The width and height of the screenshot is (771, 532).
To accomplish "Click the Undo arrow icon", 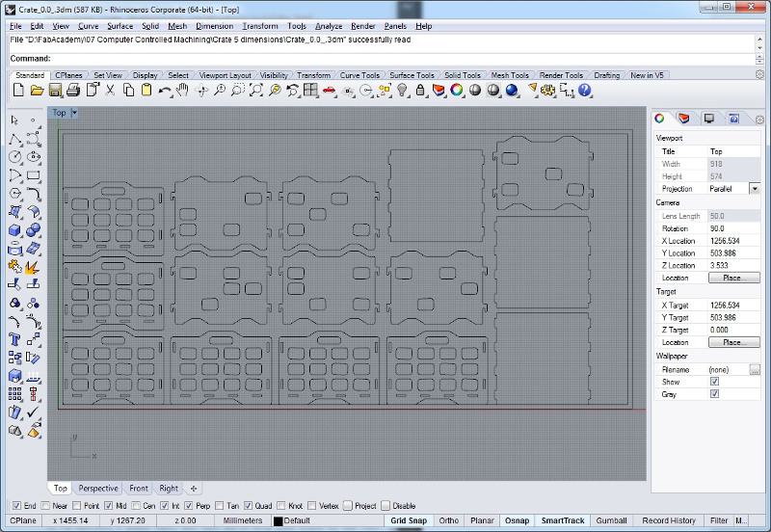I will tap(165, 90).
